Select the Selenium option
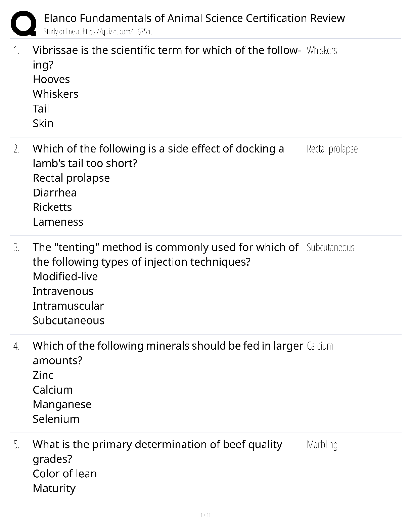411x532 pixels. (56, 419)
